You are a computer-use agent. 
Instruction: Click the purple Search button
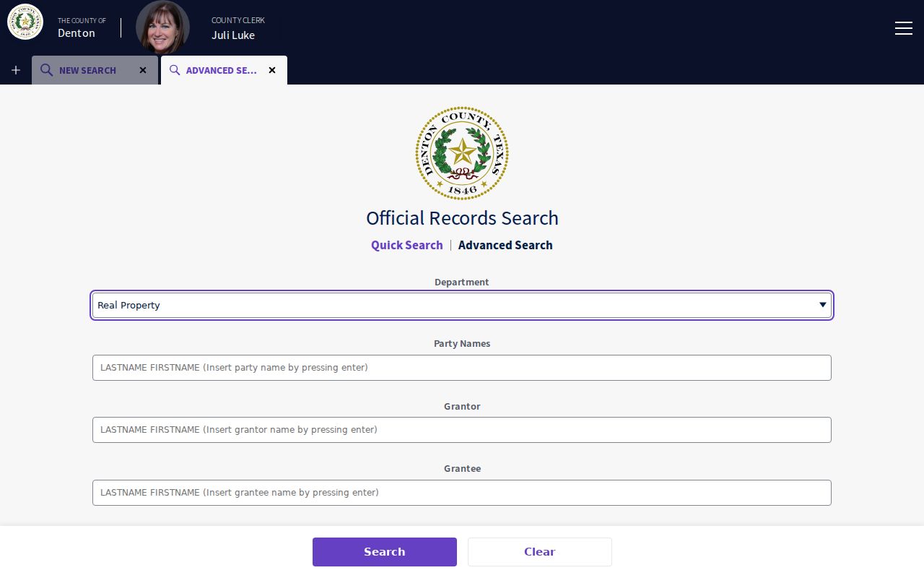click(385, 552)
